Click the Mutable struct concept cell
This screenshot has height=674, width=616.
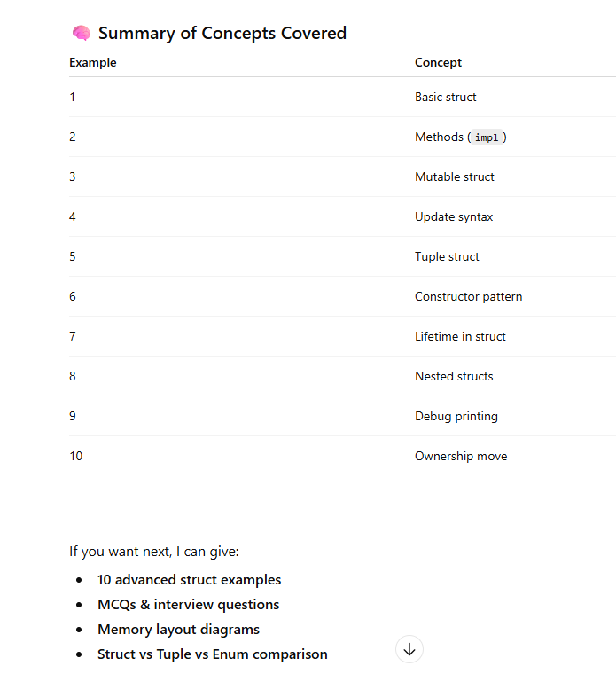[x=455, y=177]
